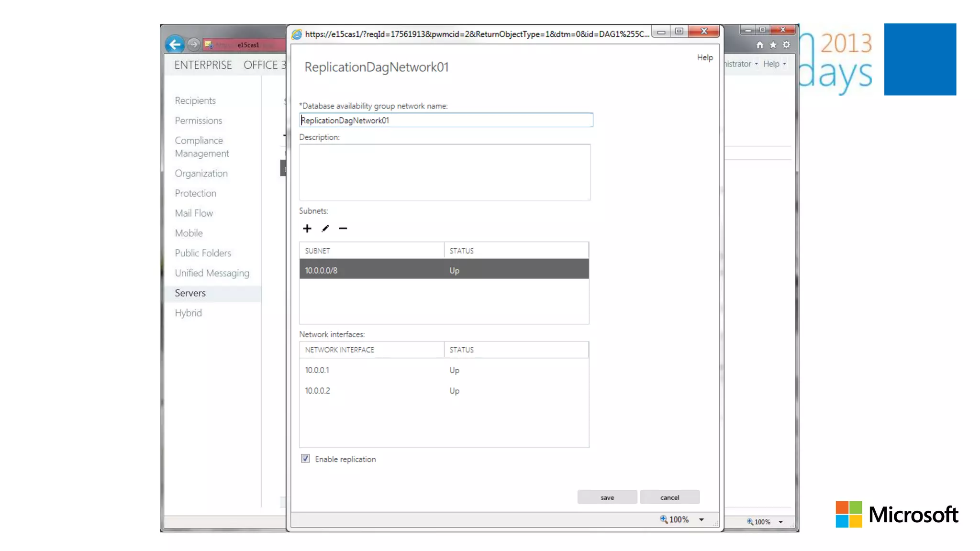Click the DAG network name field

click(x=446, y=121)
